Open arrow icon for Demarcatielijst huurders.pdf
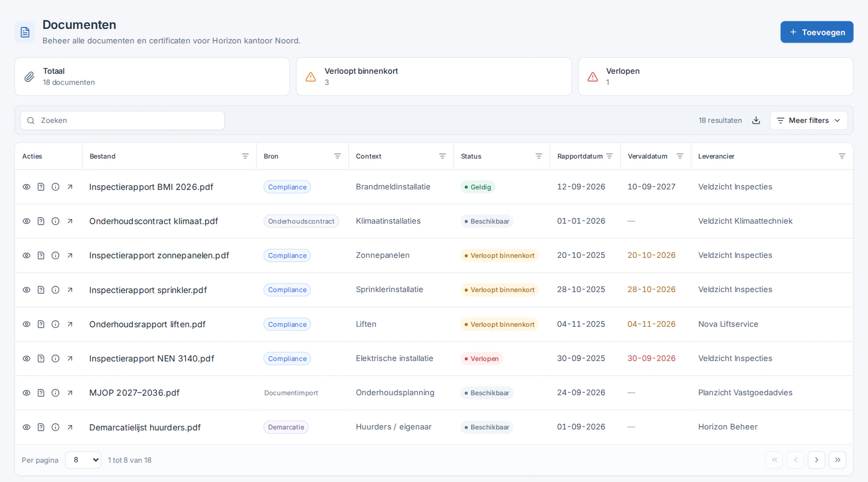868x482 pixels. (x=70, y=427)
